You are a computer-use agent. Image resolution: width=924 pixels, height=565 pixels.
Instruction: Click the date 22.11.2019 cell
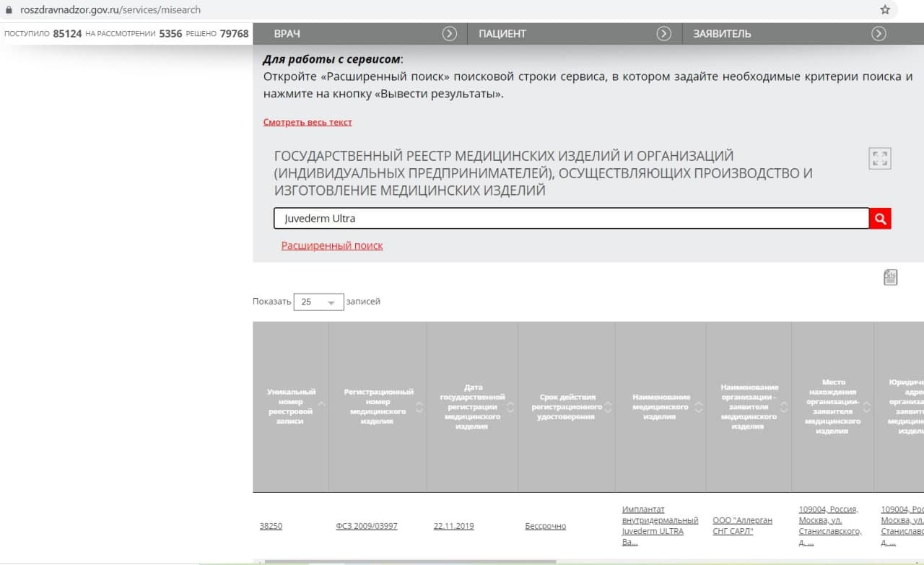point(454,526)
